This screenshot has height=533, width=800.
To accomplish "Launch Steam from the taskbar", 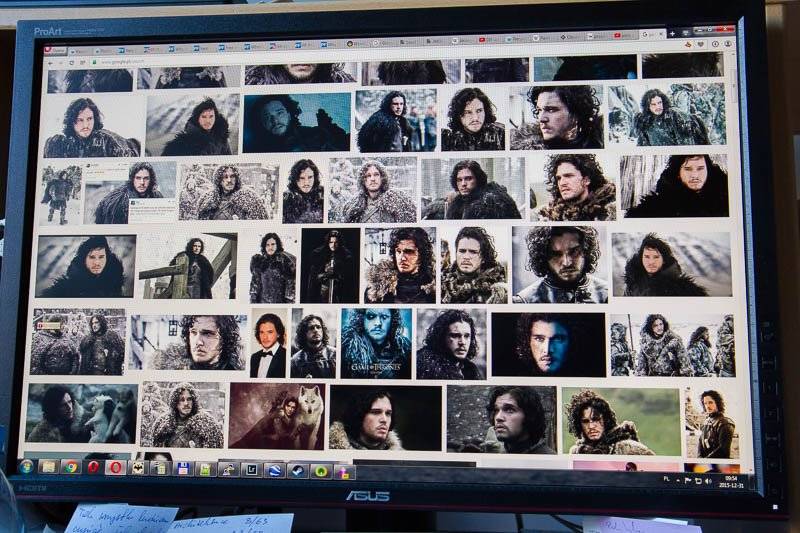I will [297, 471].
